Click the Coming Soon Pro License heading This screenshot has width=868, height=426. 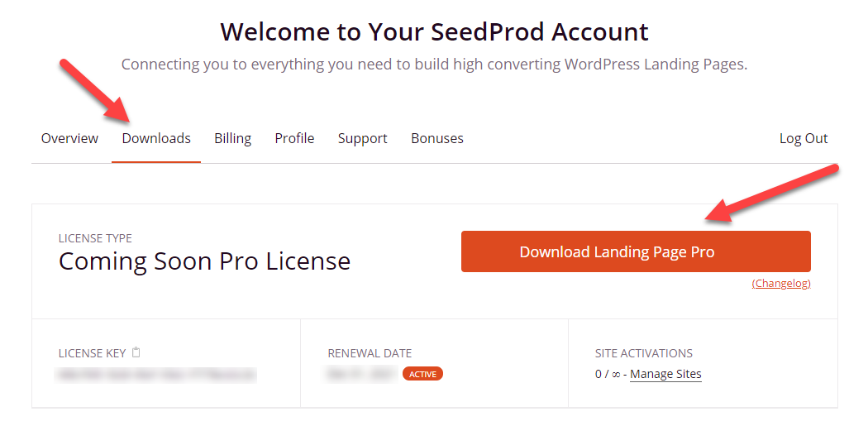tap(204, 261)
